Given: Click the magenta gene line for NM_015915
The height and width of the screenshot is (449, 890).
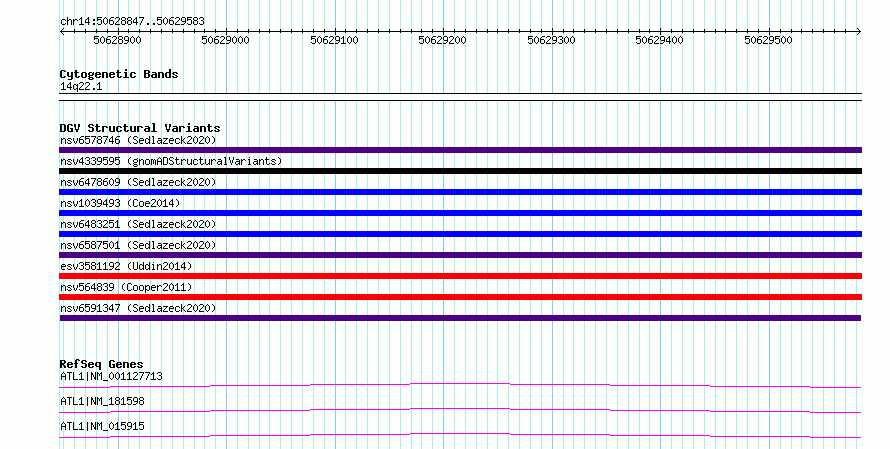Looking at the screenshot, I should [x=460, y=436].
